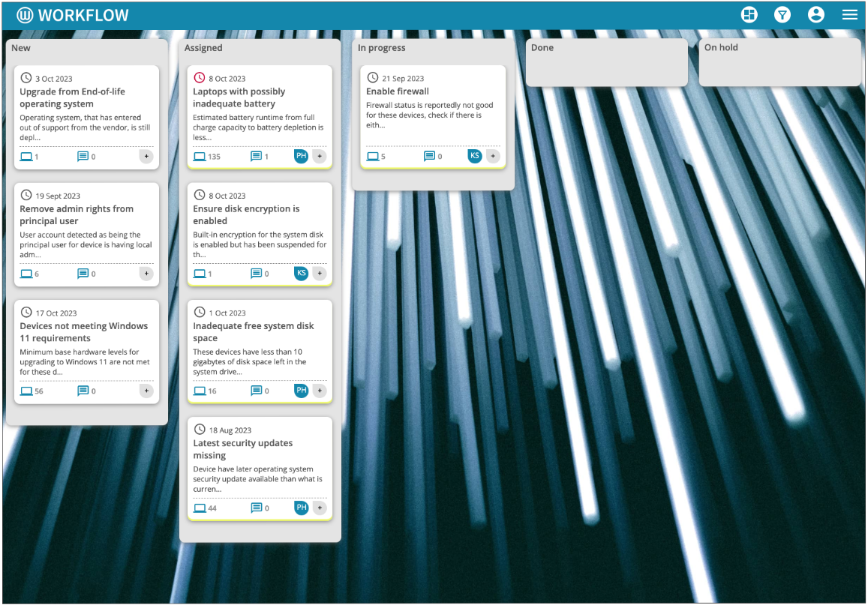
Task: Open the filter icon in the top bar
Action: [782, 14]
